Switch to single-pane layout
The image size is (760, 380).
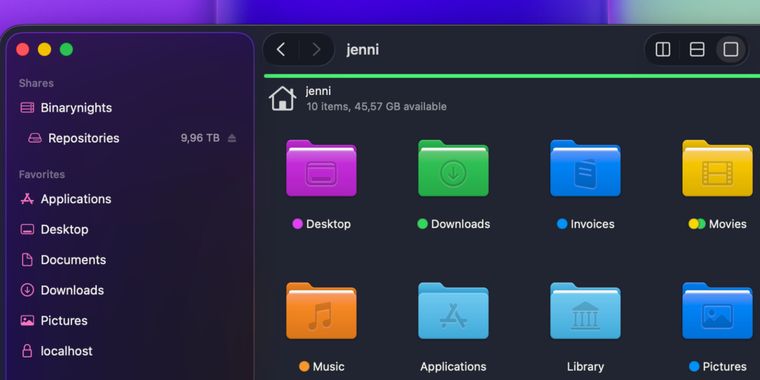(730, 49)
